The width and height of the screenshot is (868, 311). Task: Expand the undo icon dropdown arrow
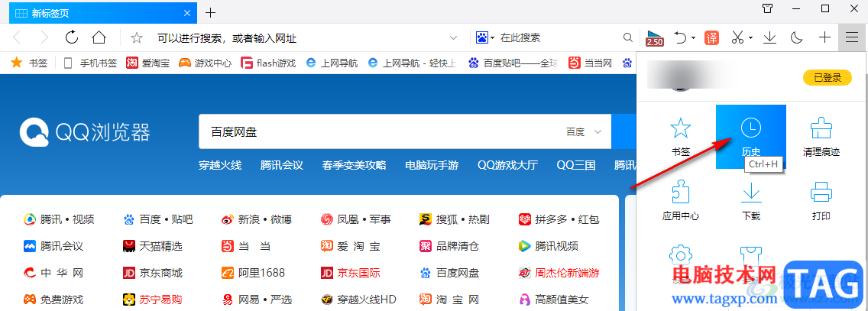693,38
